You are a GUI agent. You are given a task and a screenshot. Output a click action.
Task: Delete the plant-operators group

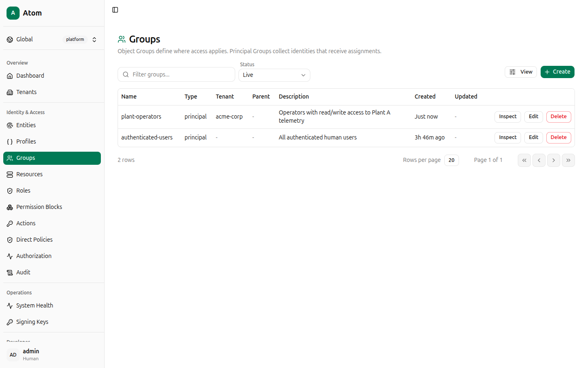559,117
